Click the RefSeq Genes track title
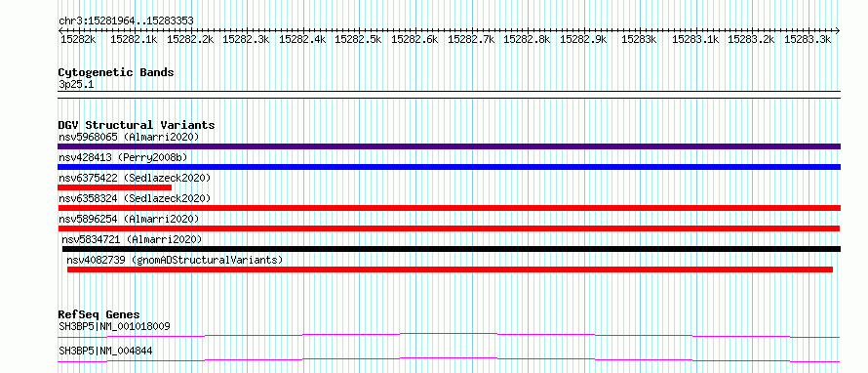Image resolution: width=868 pixels, height=373 pixels. pos(99,314)
